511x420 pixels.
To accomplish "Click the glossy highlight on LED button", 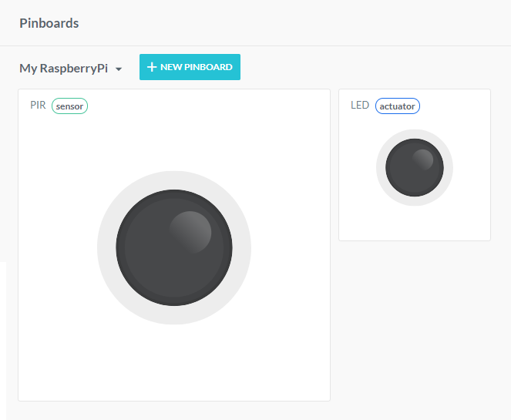I will pyautogui.click(x=422, y=160).
